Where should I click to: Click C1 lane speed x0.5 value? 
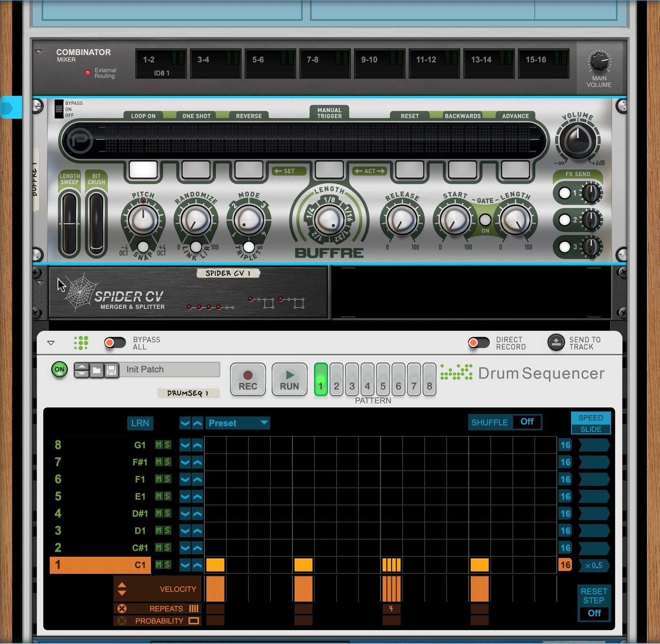pyautogui.click(x=594, y=565)
